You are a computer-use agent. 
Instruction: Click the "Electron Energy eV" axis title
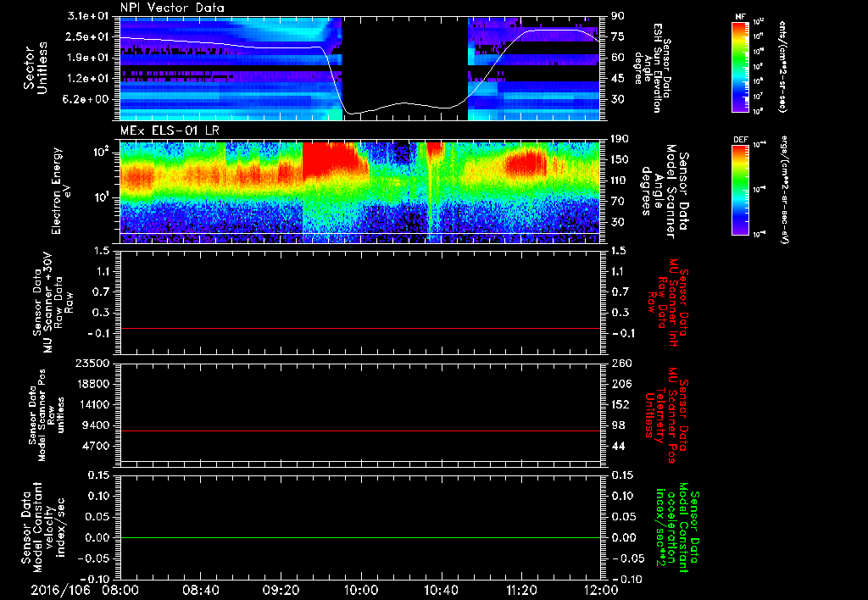point(63,191)
